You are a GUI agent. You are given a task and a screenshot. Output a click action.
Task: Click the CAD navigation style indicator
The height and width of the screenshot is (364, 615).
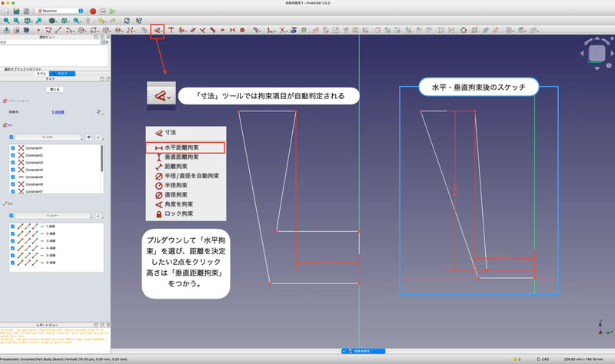point(543,359)
